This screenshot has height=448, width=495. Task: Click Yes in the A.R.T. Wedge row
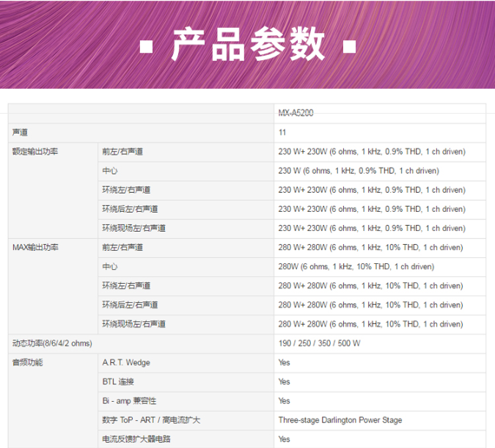284,362
